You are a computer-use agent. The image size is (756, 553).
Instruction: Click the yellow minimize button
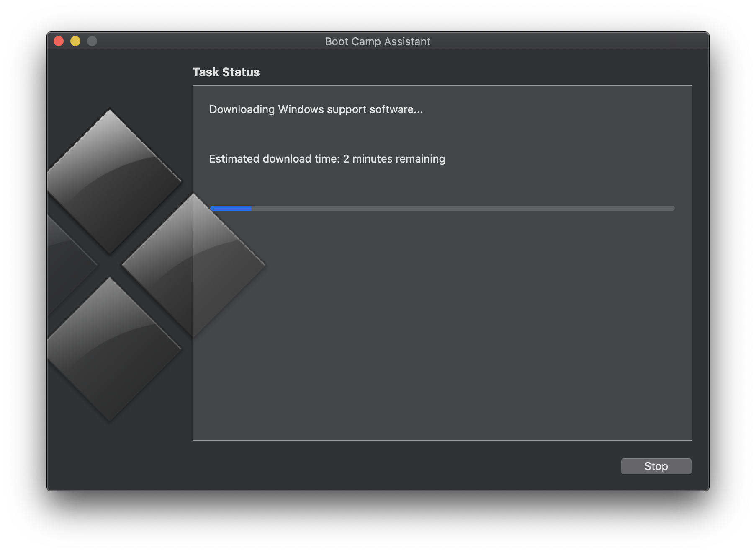pos(75,41)
